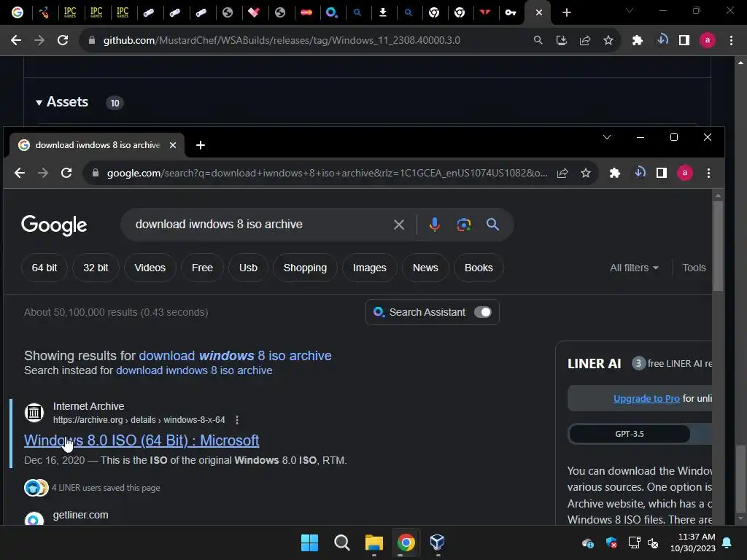
Task: Open profile avatar 'a' in Google search window
Action: click(684, 173)
